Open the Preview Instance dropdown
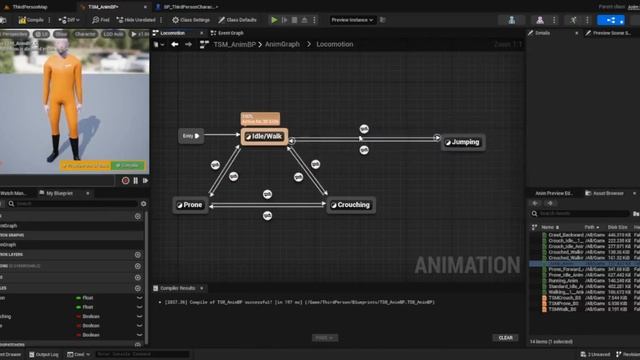 click(x=352, y=20)
